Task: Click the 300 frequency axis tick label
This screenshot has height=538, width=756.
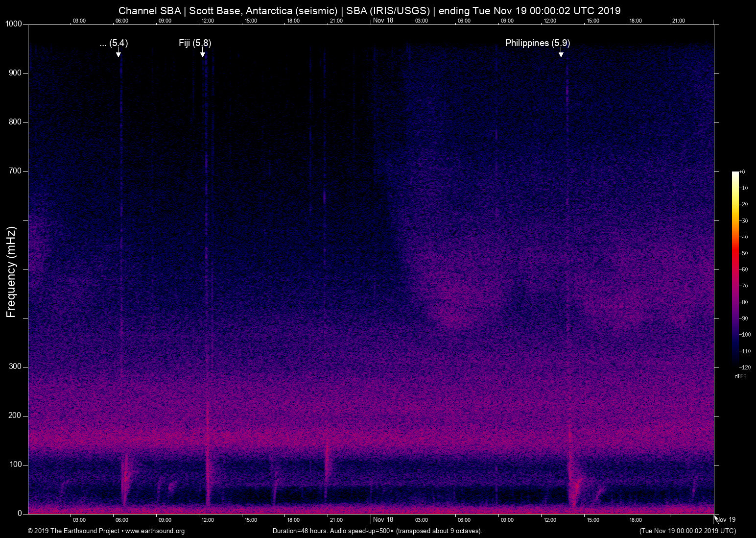Action: (16, 367)
